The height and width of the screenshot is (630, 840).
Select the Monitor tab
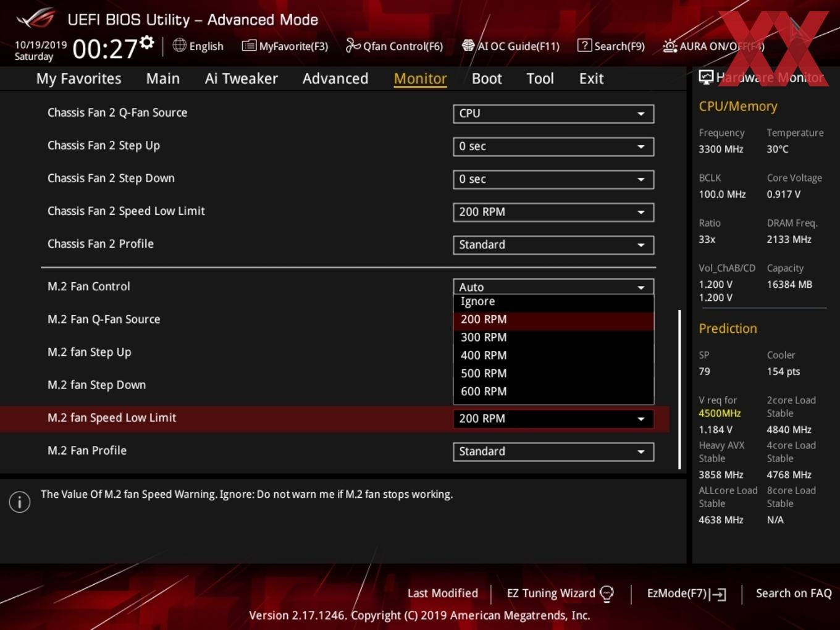coord(421,78)
